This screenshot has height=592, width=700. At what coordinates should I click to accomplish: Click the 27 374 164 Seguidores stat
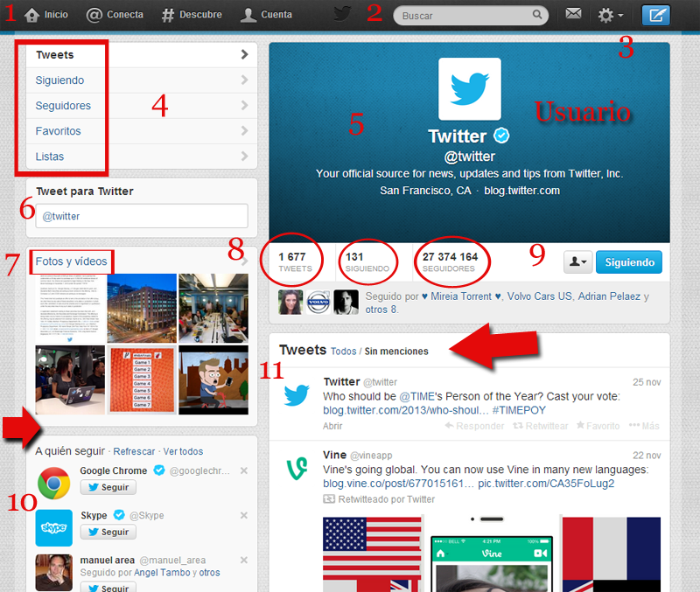click(450, 261)
